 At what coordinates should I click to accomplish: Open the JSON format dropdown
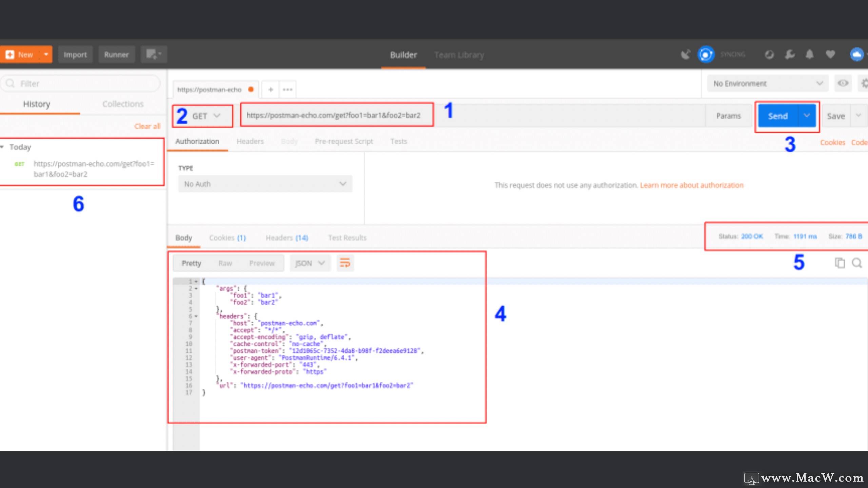pos(310,263)
